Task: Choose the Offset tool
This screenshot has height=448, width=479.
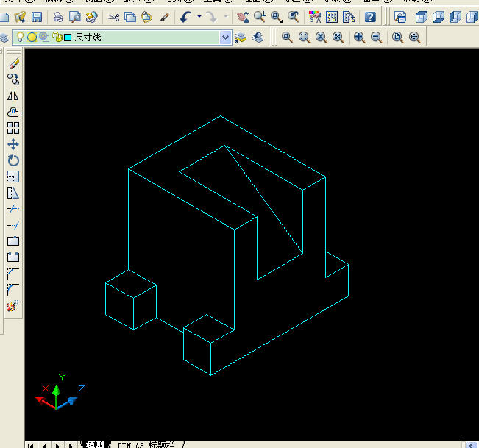Action: click(13, 112)
